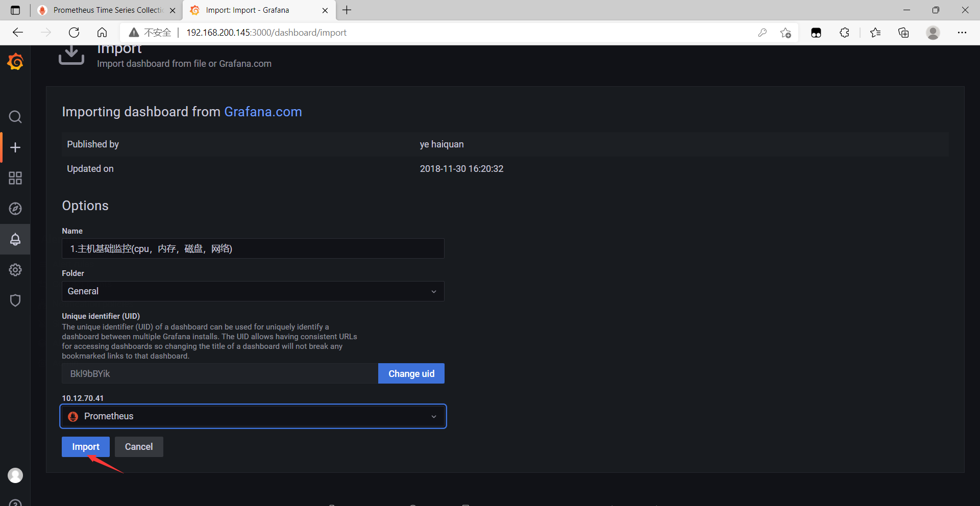The width and height of the screenshot is (980, 506).
Task: Click the Unique identifier (UID) label
Action: tap(101, 316)
